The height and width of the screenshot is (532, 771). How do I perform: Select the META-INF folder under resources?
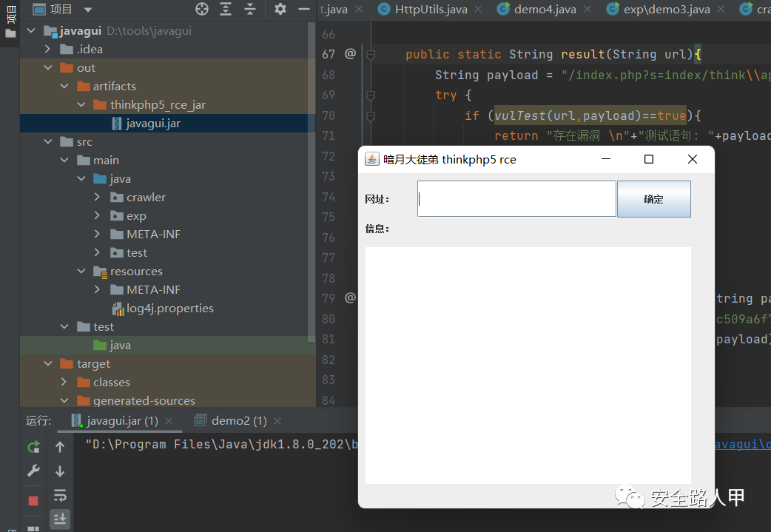point(153,289)
